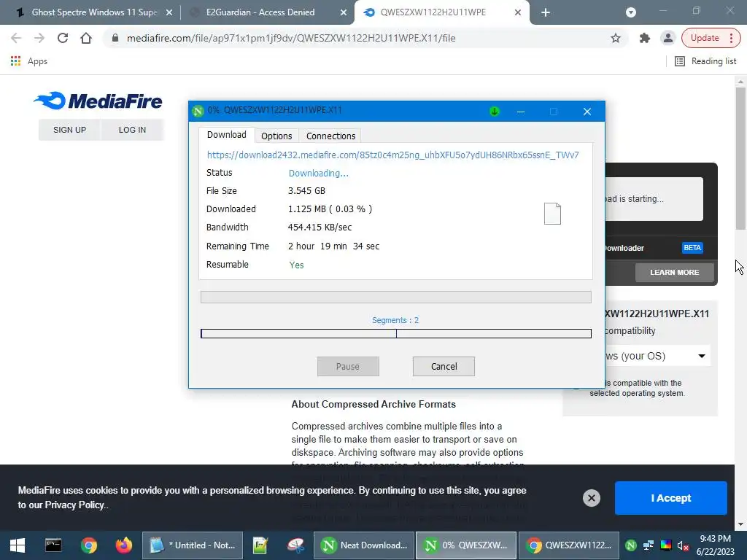
Task: Open the Apps shortcut in bookmarks bar
Action: tap(29, 61)
